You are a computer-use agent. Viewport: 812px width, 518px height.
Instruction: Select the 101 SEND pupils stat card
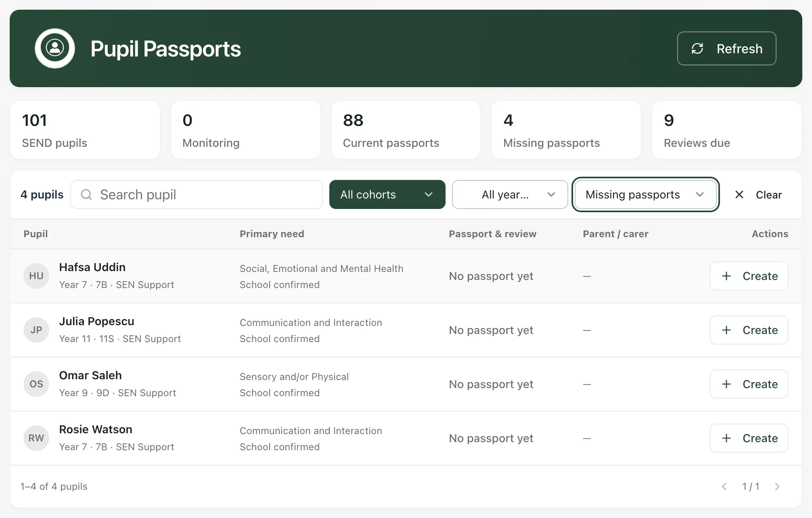click(85, 130)
